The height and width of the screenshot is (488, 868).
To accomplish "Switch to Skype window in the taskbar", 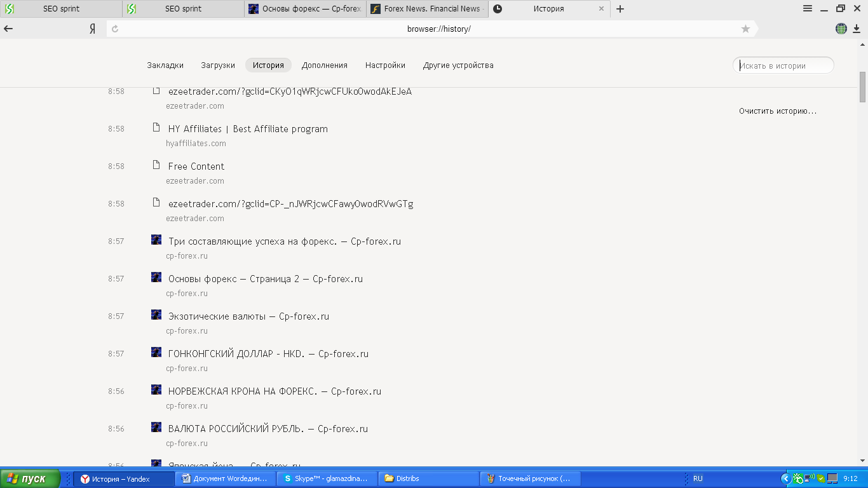I will 327,478.
